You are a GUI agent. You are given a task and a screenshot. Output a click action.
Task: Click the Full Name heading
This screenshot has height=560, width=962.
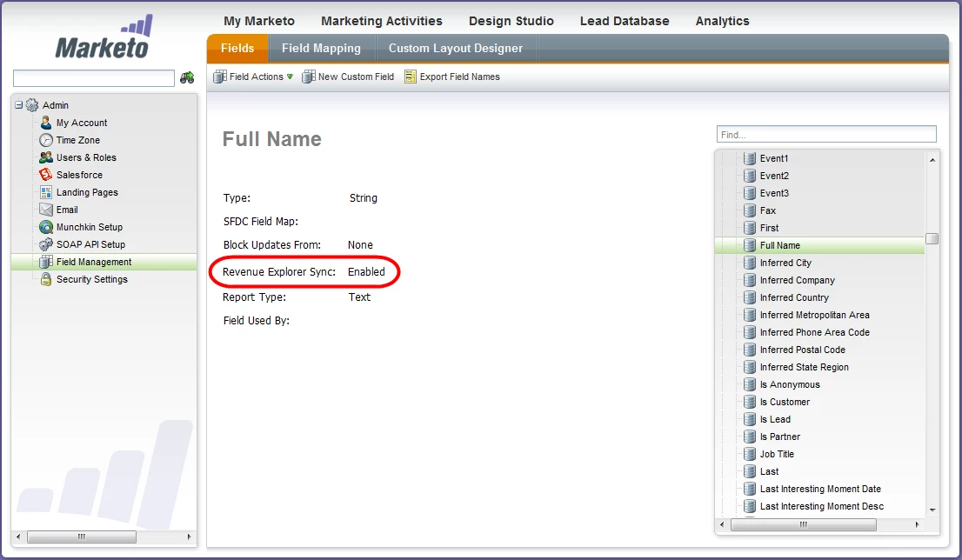(x=271, y=139)
